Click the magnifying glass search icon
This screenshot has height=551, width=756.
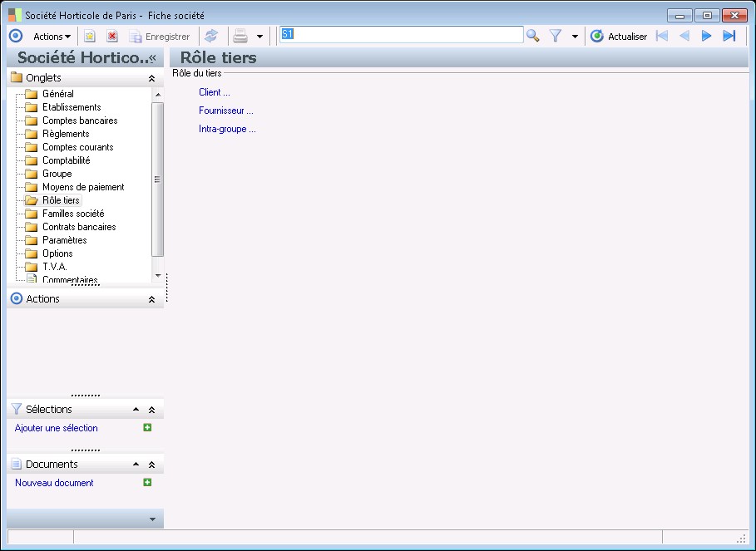[x=533, y=36]
